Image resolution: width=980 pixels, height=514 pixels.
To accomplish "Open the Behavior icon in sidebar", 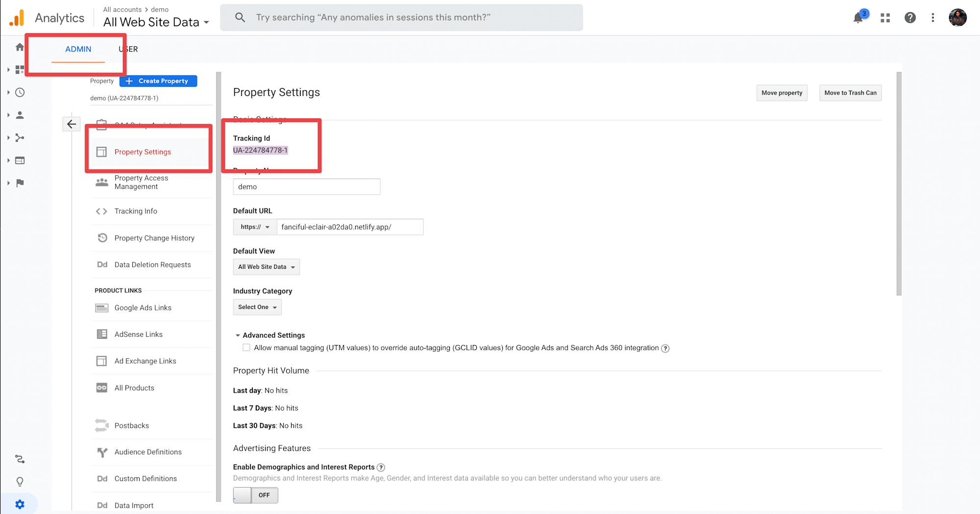I will coord(20,161).
